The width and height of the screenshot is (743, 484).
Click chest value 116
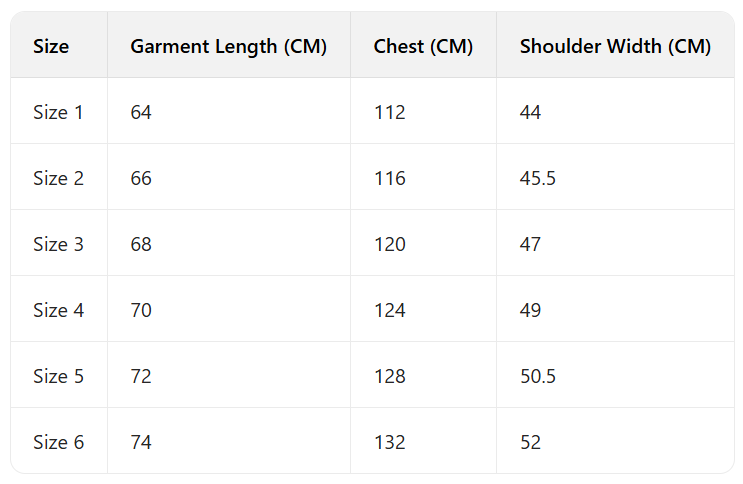tap(390, 178)
